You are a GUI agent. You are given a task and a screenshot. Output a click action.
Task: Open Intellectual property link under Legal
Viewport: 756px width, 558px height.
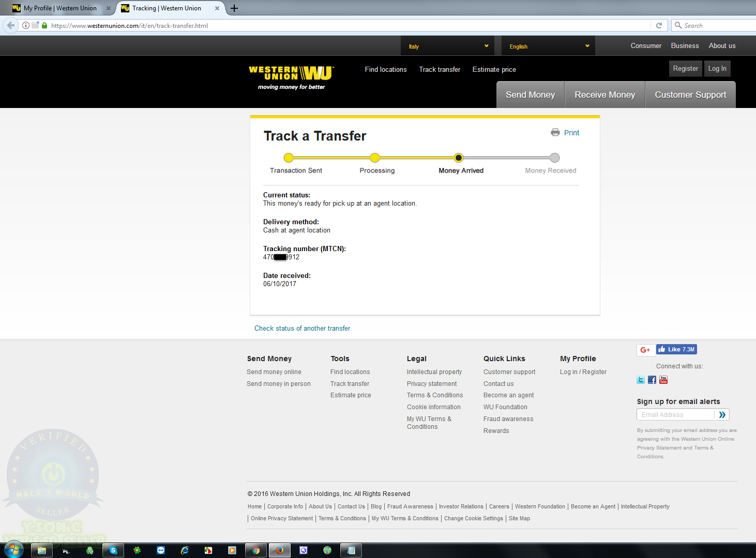[x=434, y=372]
